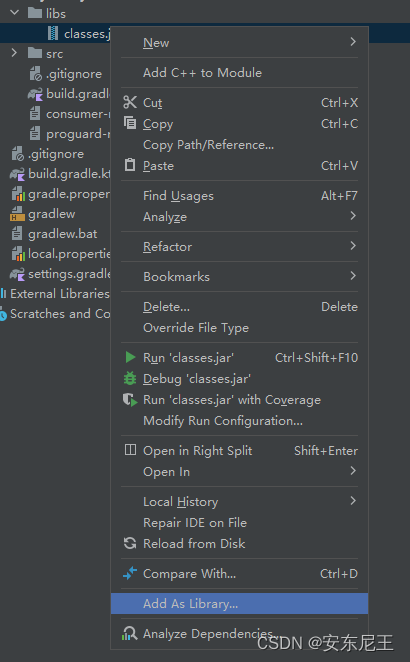The height and width of the screenshot is (662, 410).
Task: Select build.gradle file name in module
Action: coord(78,94)
